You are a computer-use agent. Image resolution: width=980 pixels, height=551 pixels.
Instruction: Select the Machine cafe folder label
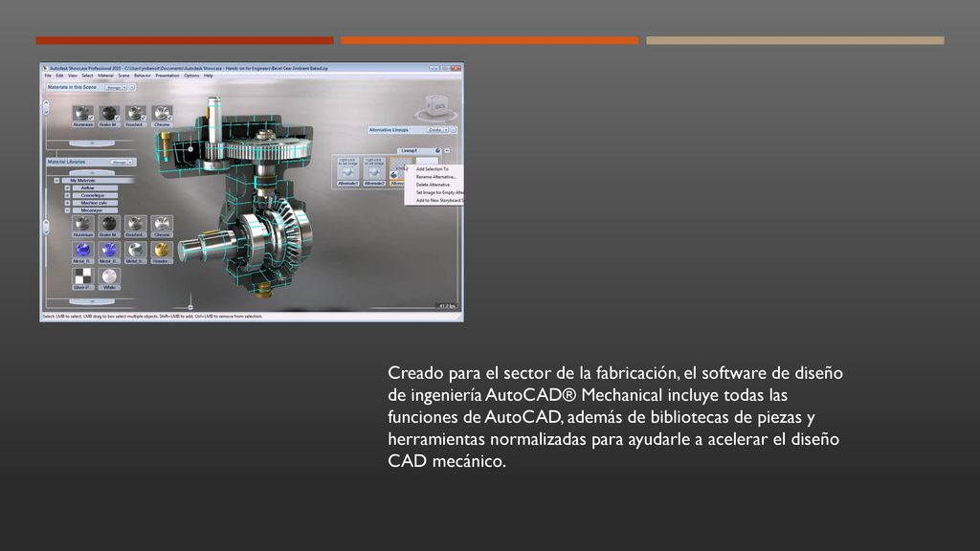click(x=94, y=203)
